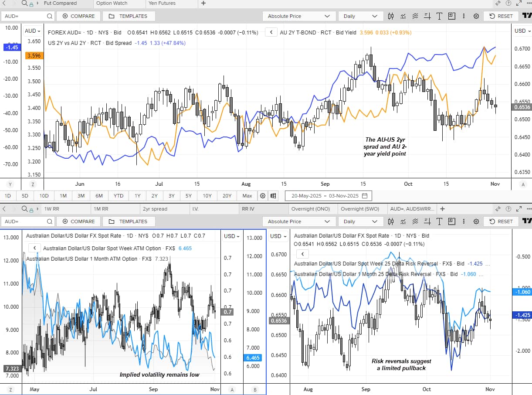Collapse the legend with the chevron arrow

pyautogui.click(x=271, y=32)
